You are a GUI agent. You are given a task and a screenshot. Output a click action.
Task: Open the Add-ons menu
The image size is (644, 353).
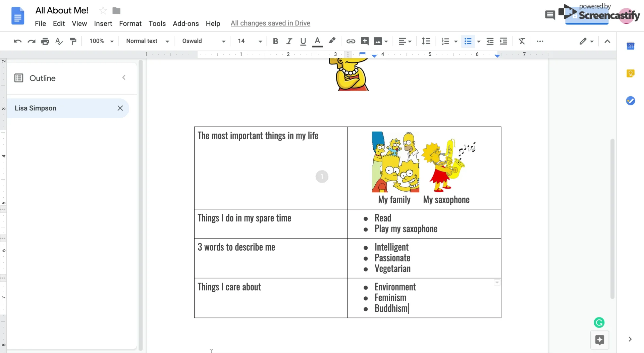[186, 23]
